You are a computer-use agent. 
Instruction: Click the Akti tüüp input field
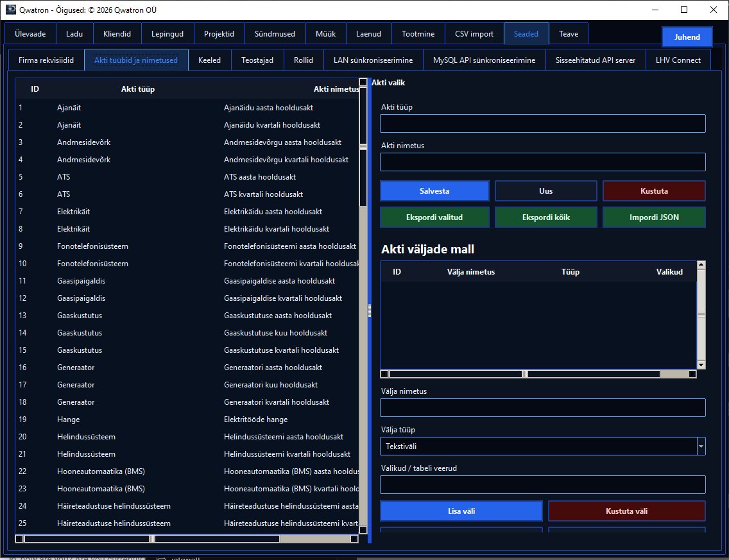coord(542,124)
